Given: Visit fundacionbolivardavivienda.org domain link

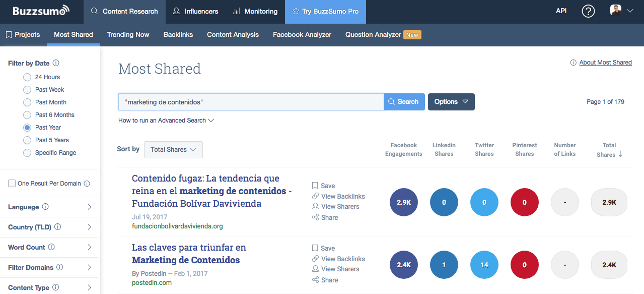Looking at the screenshot, I should tap(177, 226).
